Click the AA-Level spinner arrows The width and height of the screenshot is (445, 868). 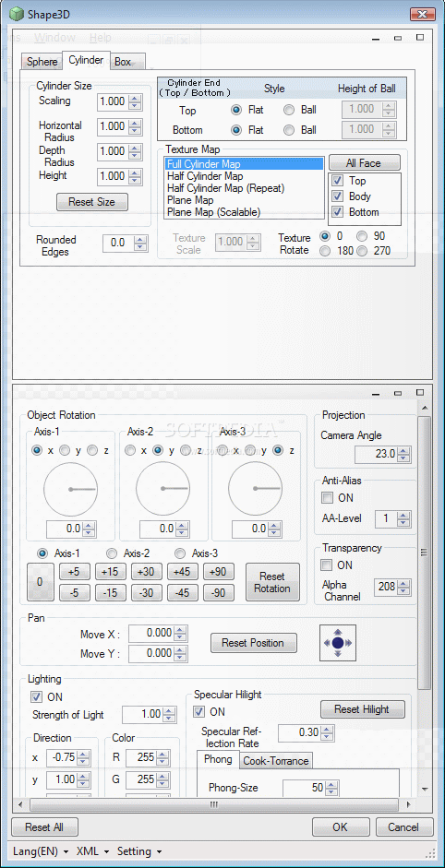(x=404, y=518)
